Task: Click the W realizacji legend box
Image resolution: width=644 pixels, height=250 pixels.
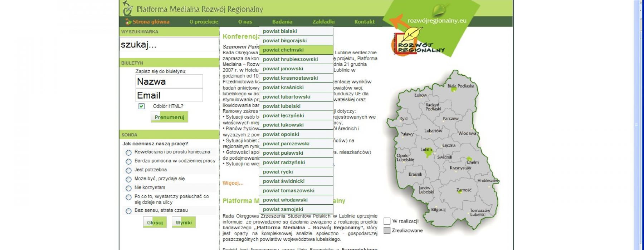Action: [x=387, y=221]
